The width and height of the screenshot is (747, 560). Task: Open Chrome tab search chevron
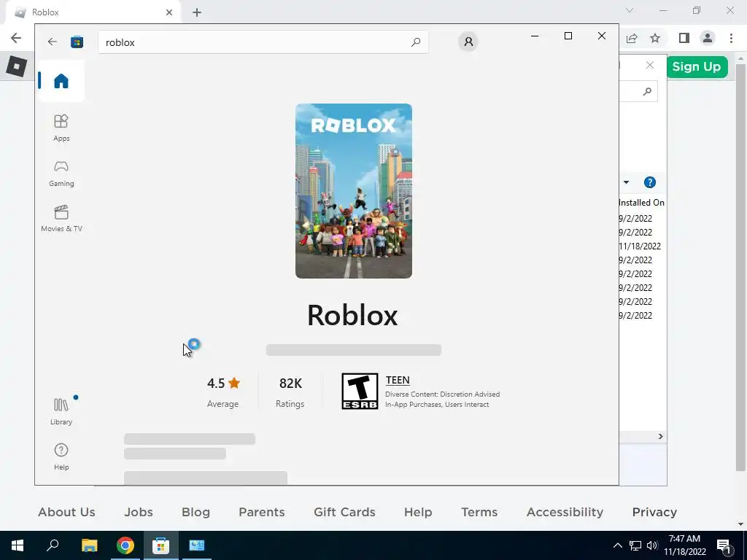click(x=630, y=10)
